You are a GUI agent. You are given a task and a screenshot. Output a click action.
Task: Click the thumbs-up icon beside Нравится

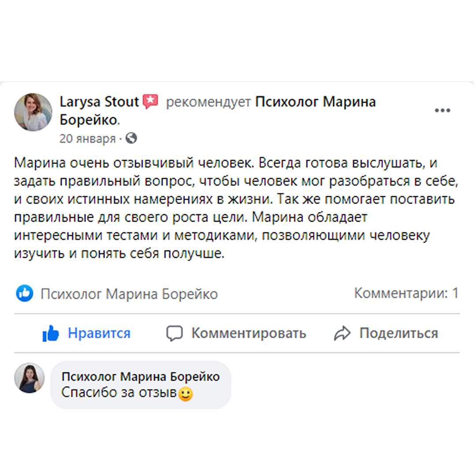tap(51, 334)
